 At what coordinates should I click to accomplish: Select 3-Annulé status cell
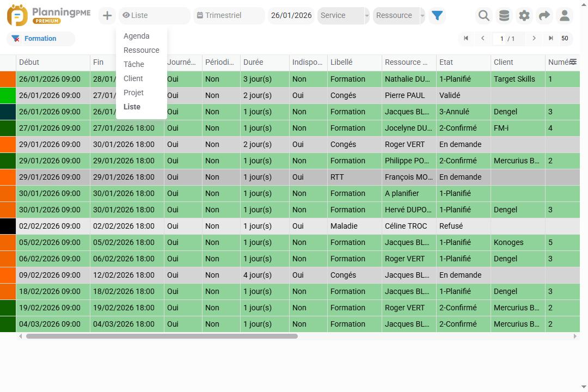[x=463, y=112]
